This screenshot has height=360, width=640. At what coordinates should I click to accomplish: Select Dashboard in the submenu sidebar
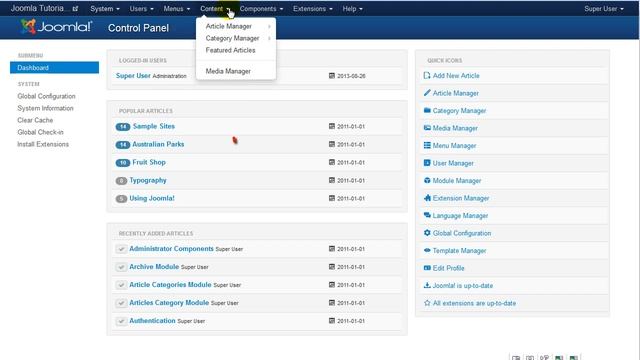(x=54, y=67)
